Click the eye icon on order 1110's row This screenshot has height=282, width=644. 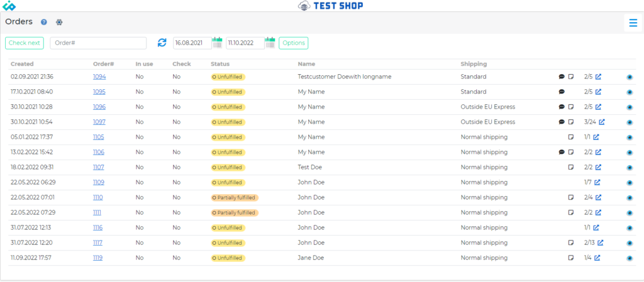tap(630, 198)
